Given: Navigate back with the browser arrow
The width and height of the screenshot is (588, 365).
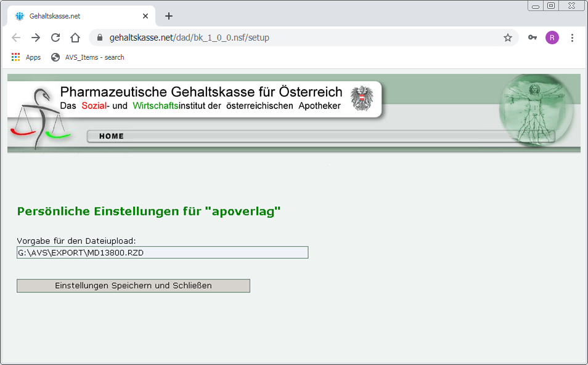Looking at the screenshot, I should coord(16,38).
